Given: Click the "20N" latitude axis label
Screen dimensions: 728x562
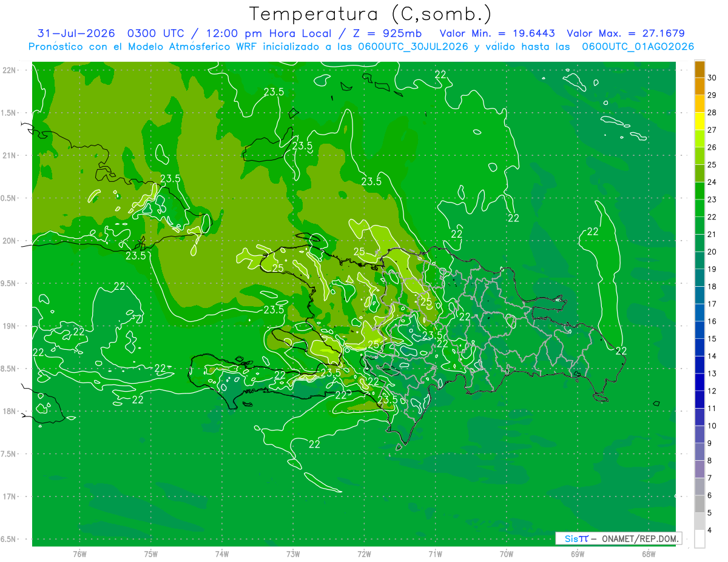Looking at the screenshot, I should pos(10,241).
